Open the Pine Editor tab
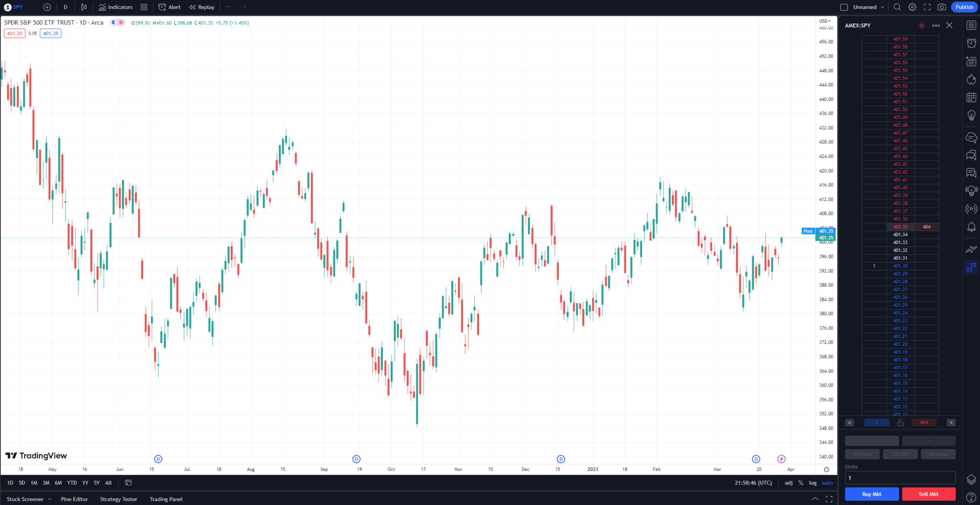 75,499
